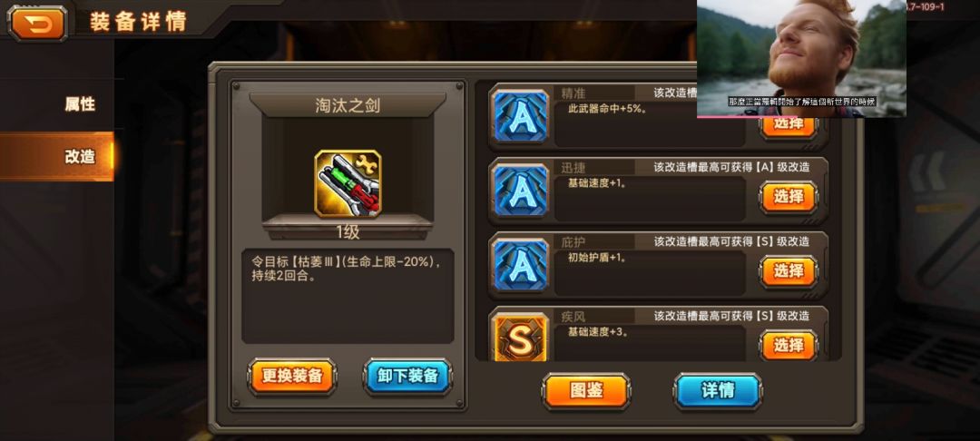This screenshot has width=980, height=441.
Task: Select the A-grade 迅捷 modification icon
Action: pyautogui.click(x=521, y=191)
